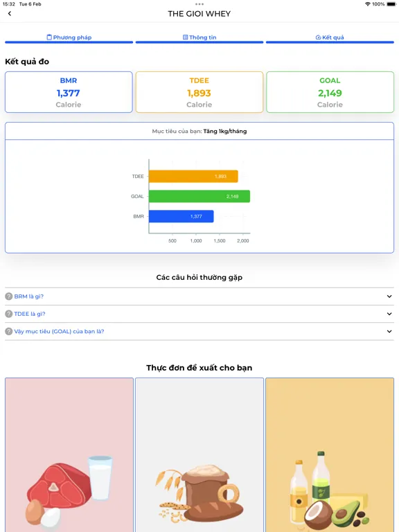Click question-mark icon next to 'BRM là gì?'
The height and width of the screenshot is (532, 399).
9,296
